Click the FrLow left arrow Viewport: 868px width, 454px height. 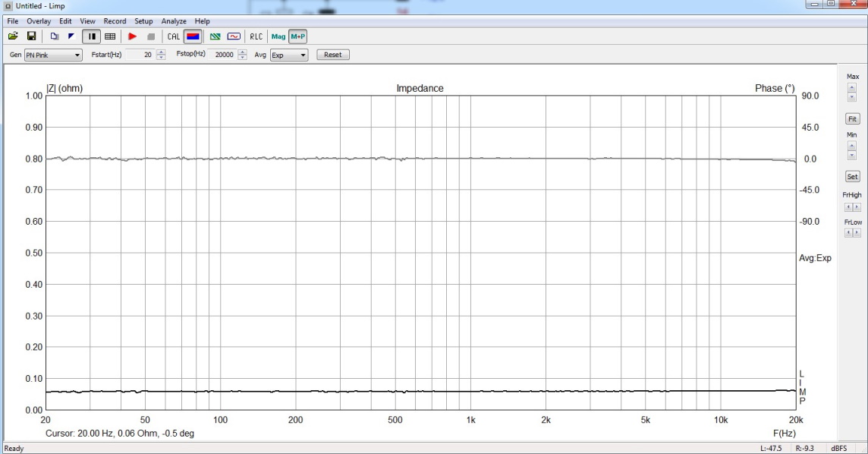[848, 233]
